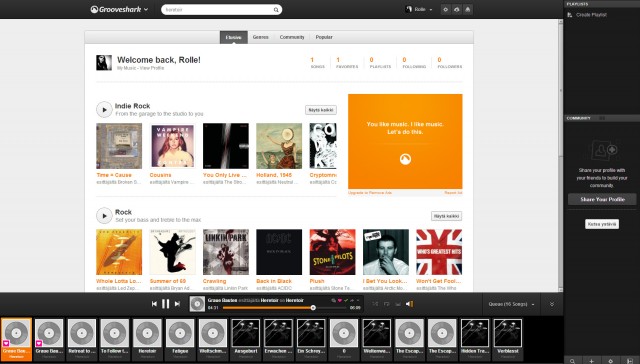Open the Plush album cover
Screen dimensions: 640x364
332,252
